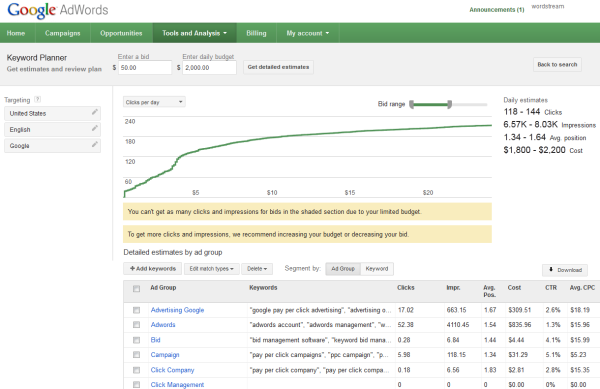Open the Opportunities tab

[121, 33]
